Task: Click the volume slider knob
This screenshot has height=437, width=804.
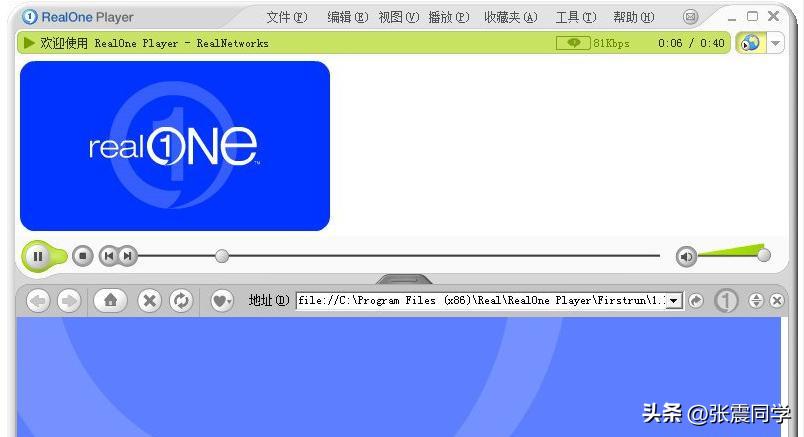Action: tap(764, 255)
